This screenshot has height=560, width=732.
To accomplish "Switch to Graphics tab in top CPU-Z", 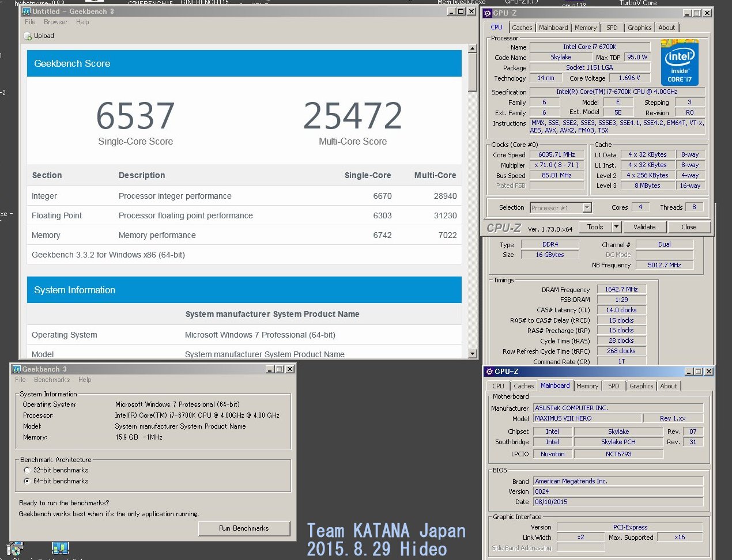I will coord(640,28).
